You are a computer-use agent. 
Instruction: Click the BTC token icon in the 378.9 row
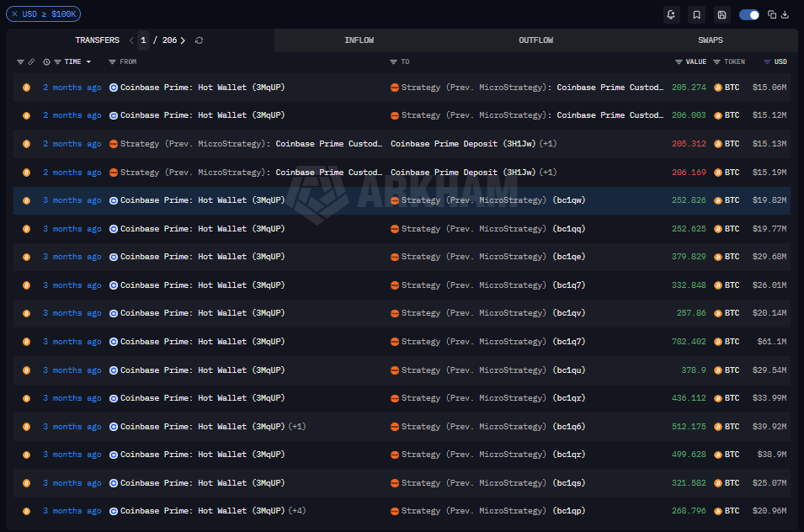tap(718, 370)
